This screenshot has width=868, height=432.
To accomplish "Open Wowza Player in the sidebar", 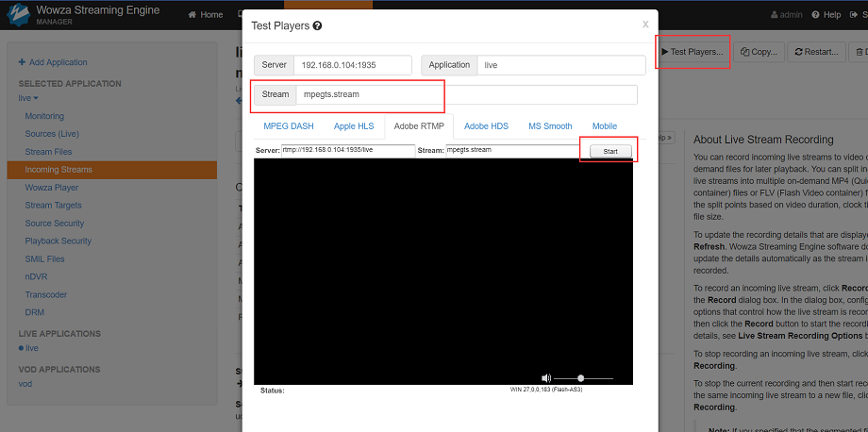I will coord(52,188).
